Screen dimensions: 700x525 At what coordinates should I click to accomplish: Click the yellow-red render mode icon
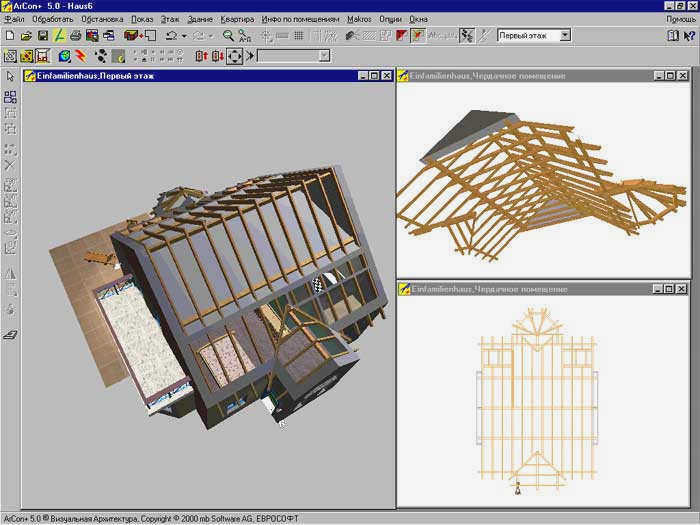coord(26,56)
